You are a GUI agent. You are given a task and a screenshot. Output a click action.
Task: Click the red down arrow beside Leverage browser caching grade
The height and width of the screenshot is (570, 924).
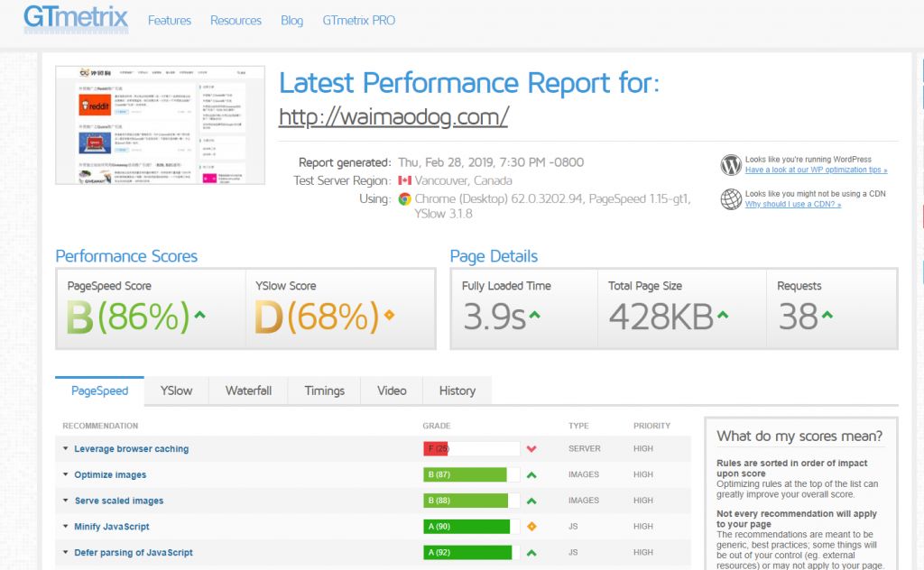pos(532,449)
